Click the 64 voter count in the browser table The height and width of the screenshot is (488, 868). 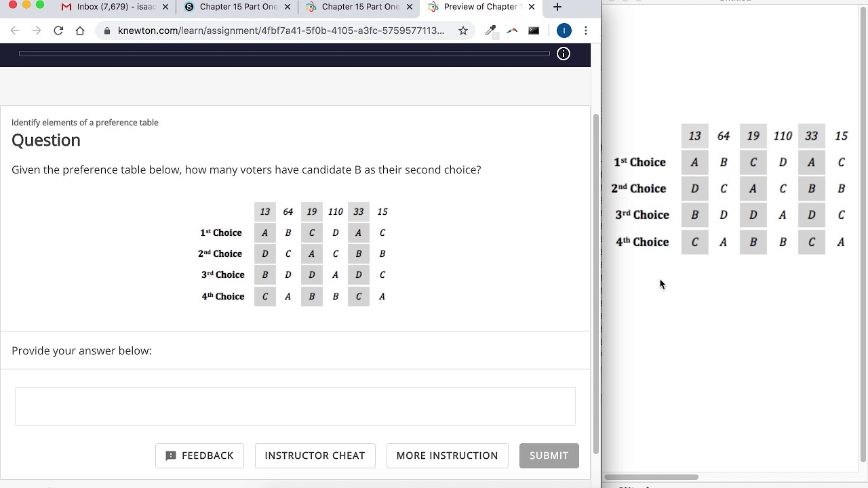pyautogui.click(x=288, y=211)
